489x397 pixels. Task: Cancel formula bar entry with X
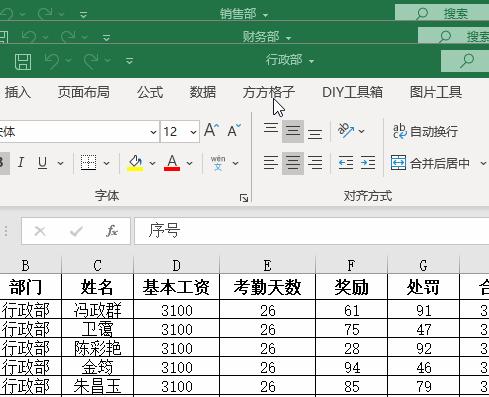[x=40, y=231]
